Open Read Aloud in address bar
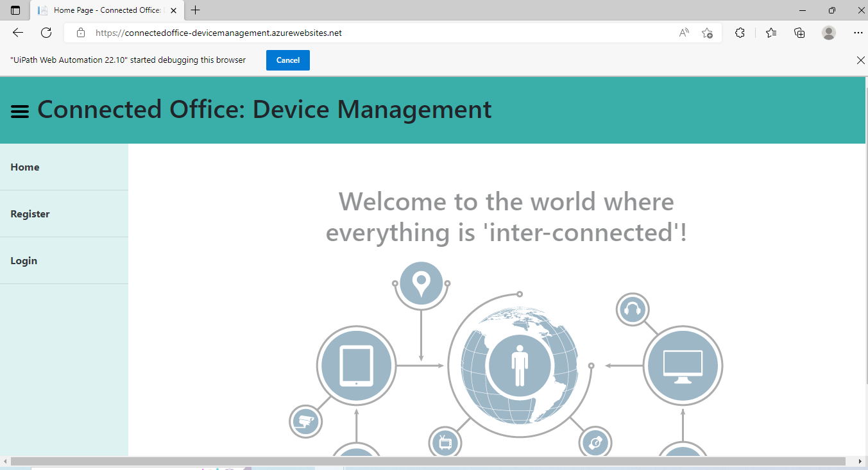Viewport: 868px width, 470px height. pos(684,33)
